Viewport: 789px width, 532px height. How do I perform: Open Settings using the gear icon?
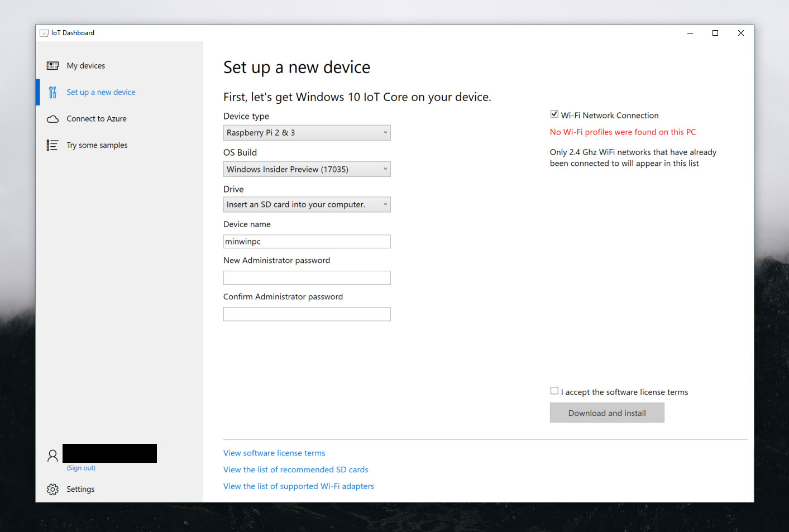52,489
